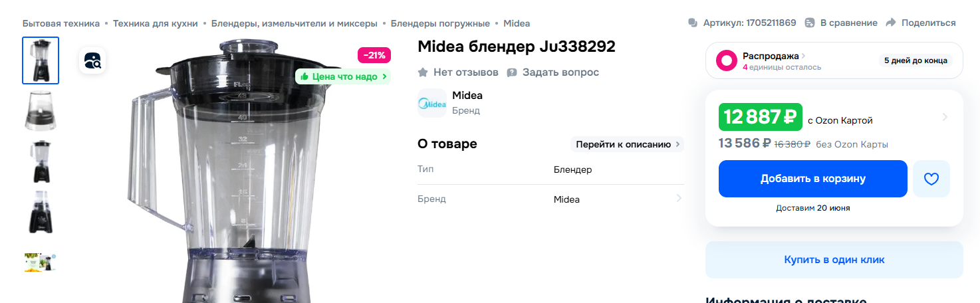Click the heart icon to add to favorites
The height and width of the screenshot is (303, 980).
(931, 179)
